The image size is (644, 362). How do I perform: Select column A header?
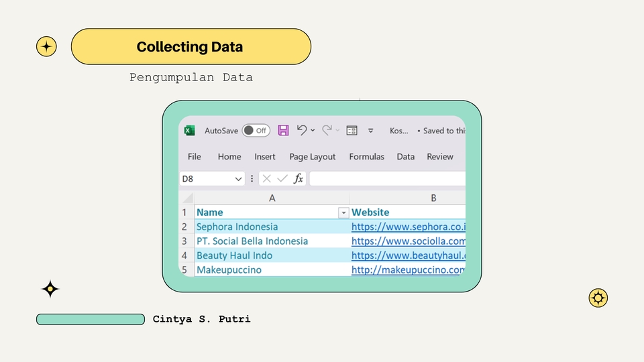click(272, 198)
